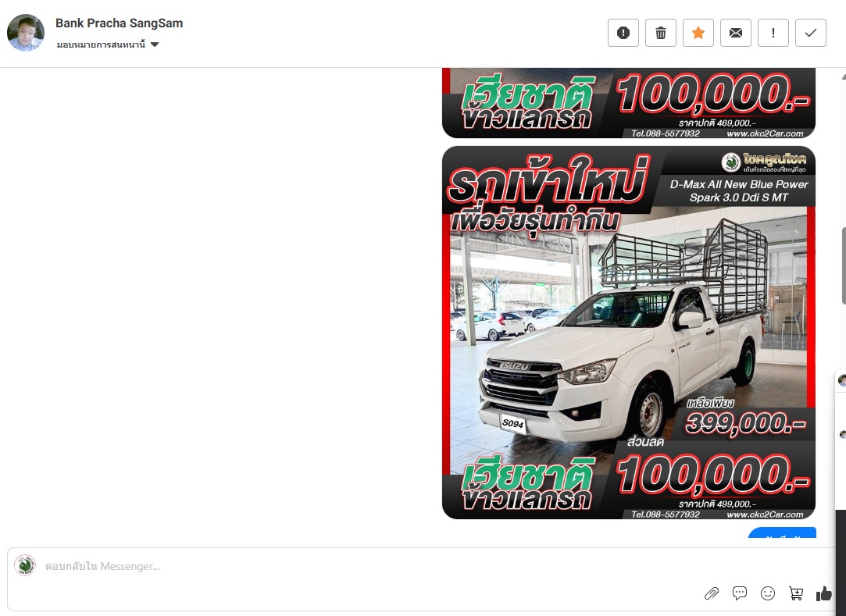Image resolution: width=846 pixels, height=616 pixels.
Task: Toggle the orange star follow-up icon
Action: point(698,33)
